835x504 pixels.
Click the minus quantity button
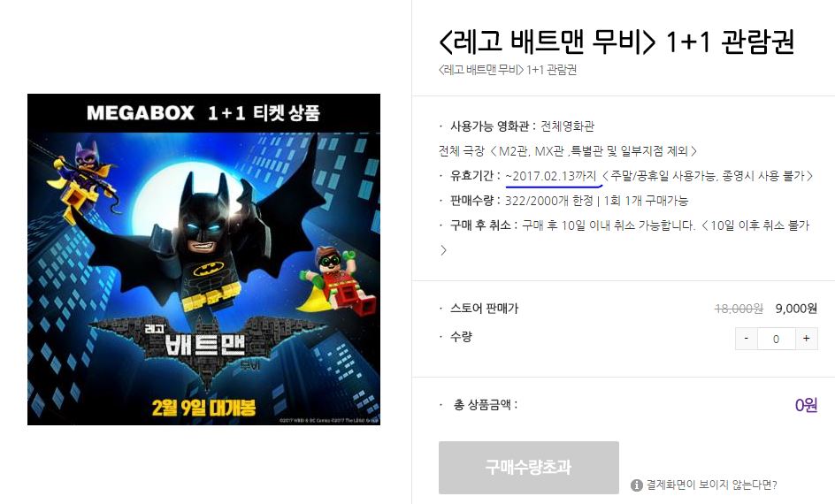pyautogui.click(x=746, y=339)
